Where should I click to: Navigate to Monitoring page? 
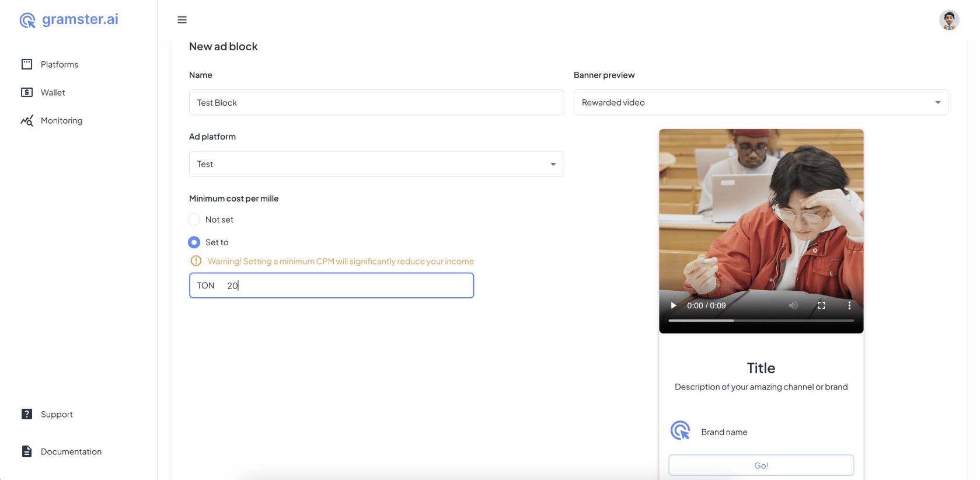point(61,120)
